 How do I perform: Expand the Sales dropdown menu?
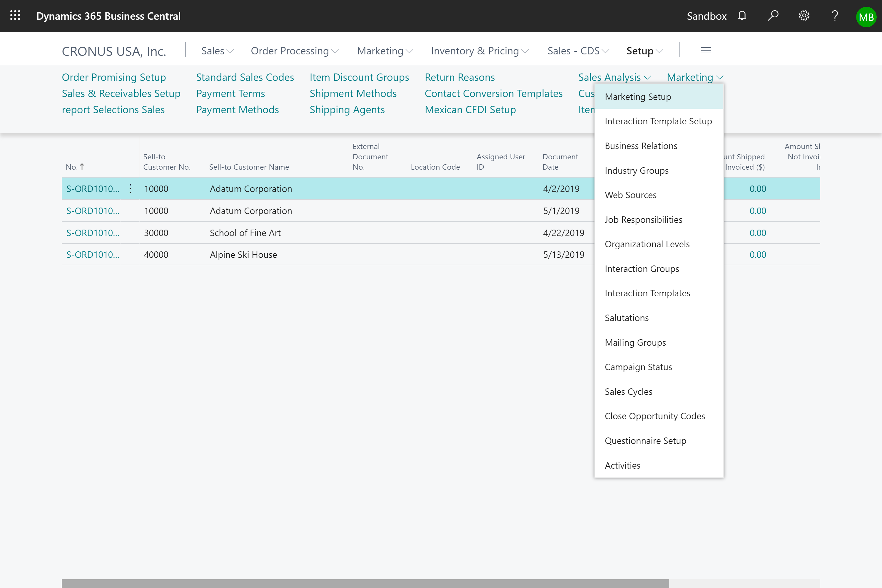[217, 50]
